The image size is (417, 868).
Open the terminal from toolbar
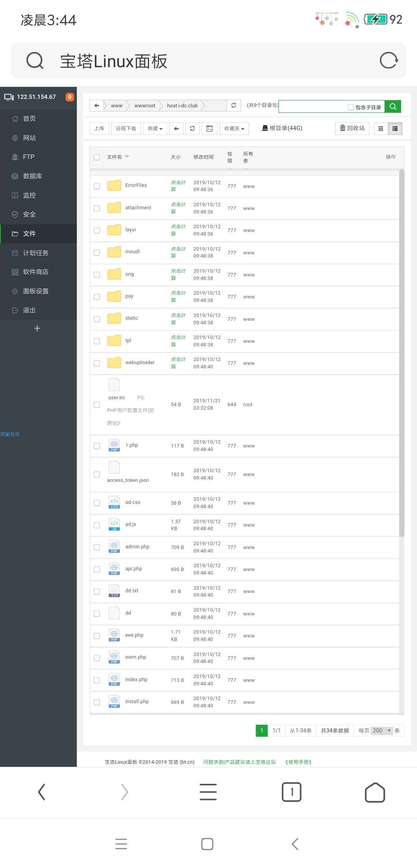209,129
